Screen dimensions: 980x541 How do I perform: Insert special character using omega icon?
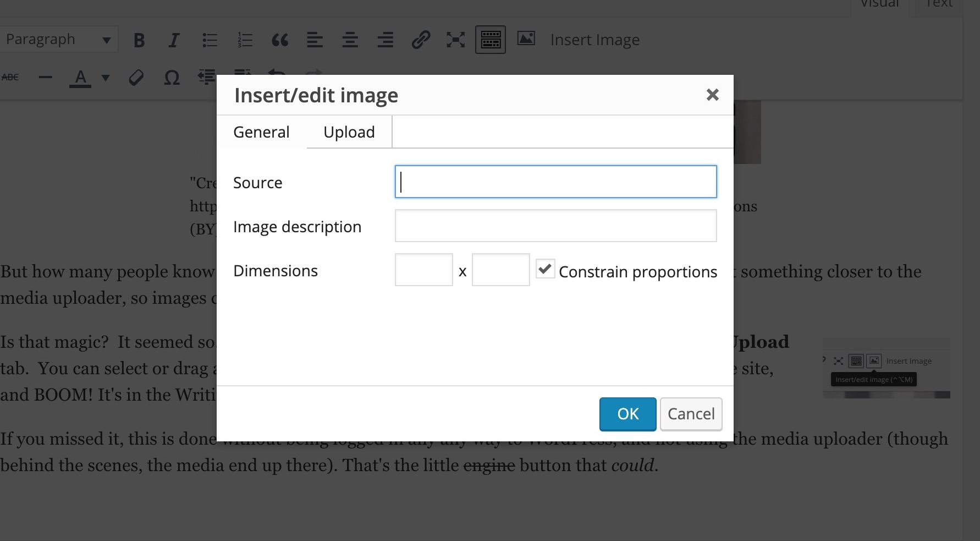[172, 78]
